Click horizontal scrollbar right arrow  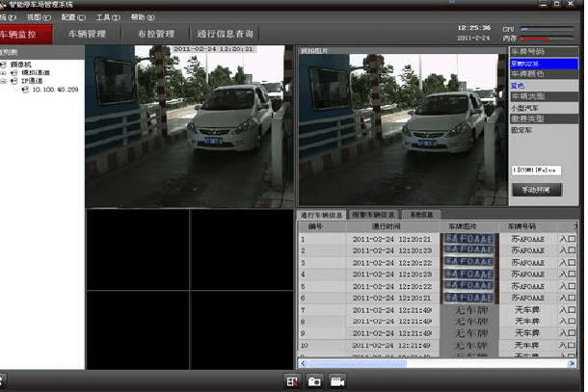[572, 363]
